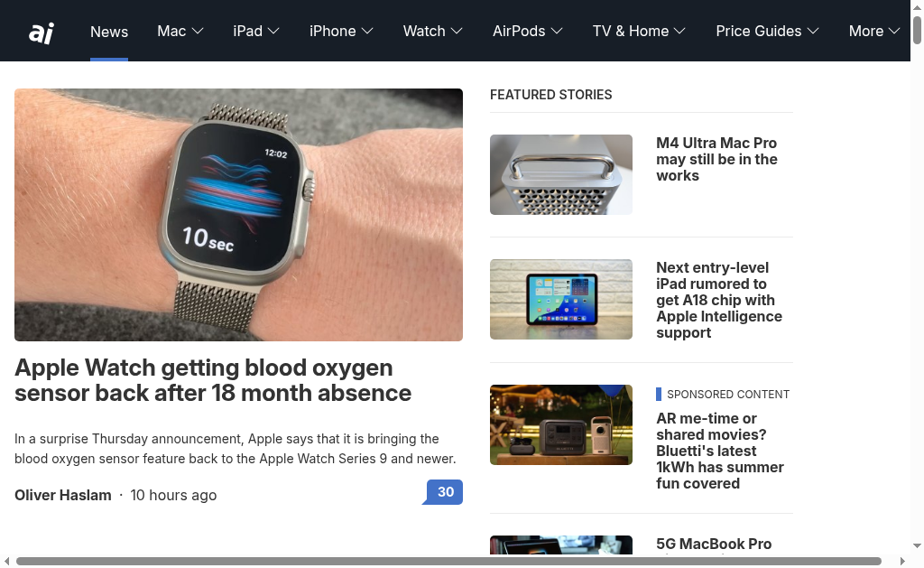
Task: Open the iPhone navigation dropdown
Action: tap(341, 31)
